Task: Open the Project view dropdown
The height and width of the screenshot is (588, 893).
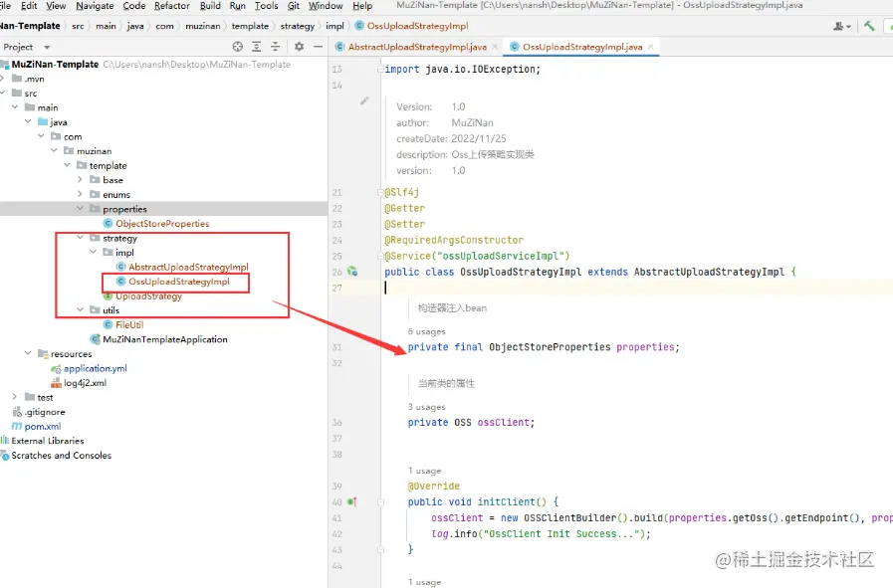Action: 47,47
